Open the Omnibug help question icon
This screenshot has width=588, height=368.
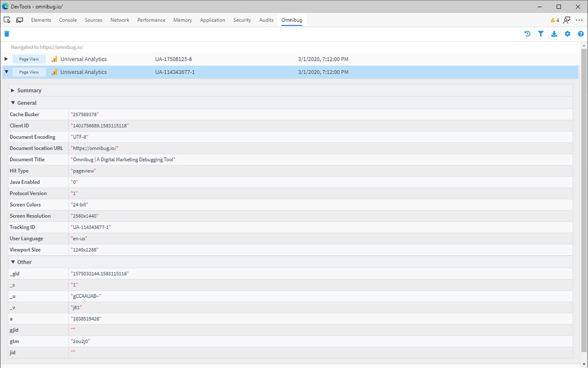(581, 34)
